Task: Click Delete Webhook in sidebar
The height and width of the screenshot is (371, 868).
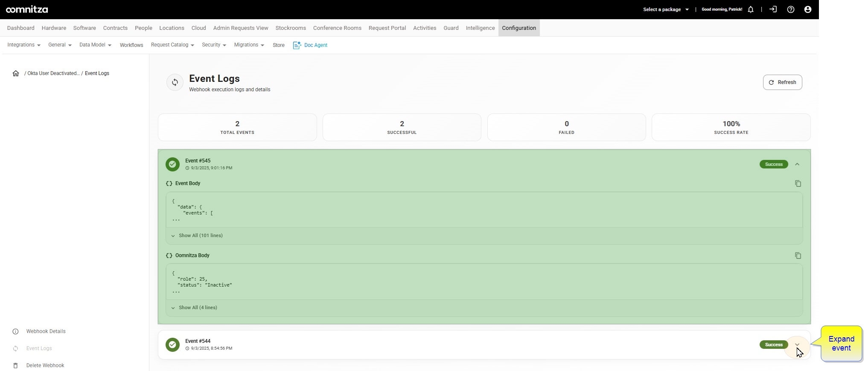Action: tap(45, 365)
